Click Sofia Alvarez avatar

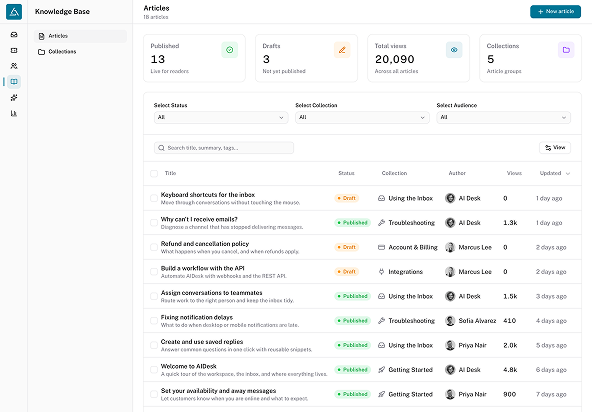click(450, 321)
